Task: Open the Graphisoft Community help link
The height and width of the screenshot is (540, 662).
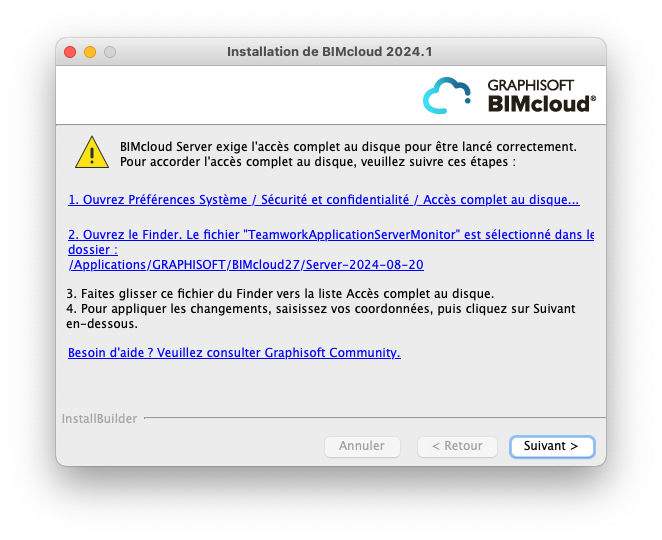Action: pyautogui.click(x=234, y=353)
